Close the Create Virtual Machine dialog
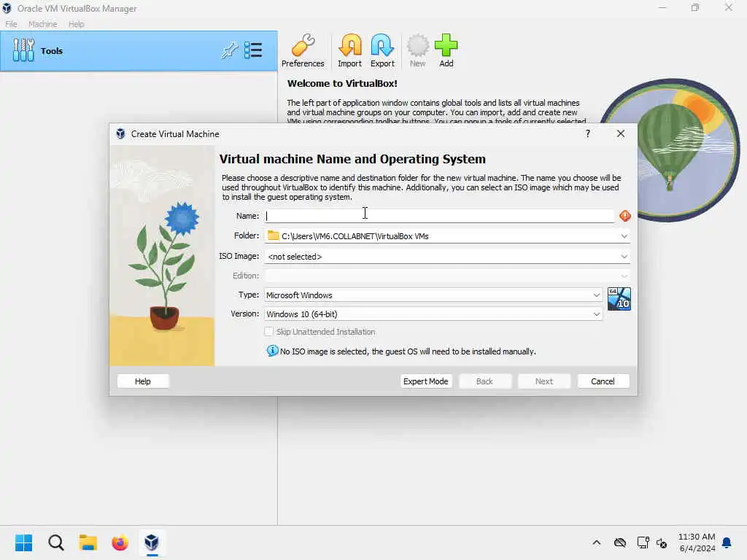 [x=620, y=134]
